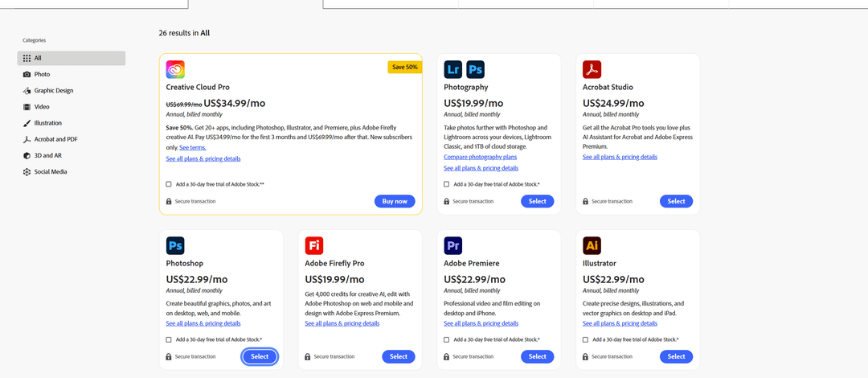The image size is (868, 378).
Task: Filter results by Video category
Action: [x=72, y=107]
